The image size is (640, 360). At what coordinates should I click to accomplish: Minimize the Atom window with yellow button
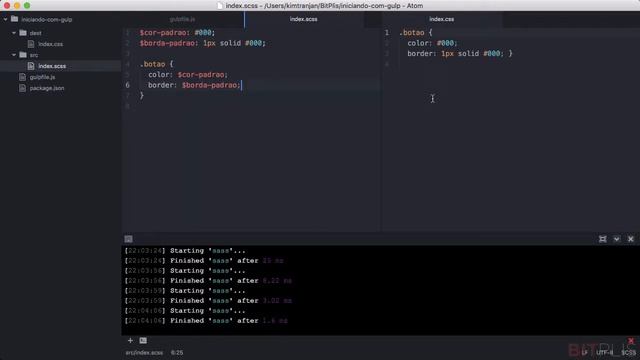tap(17, 6)
